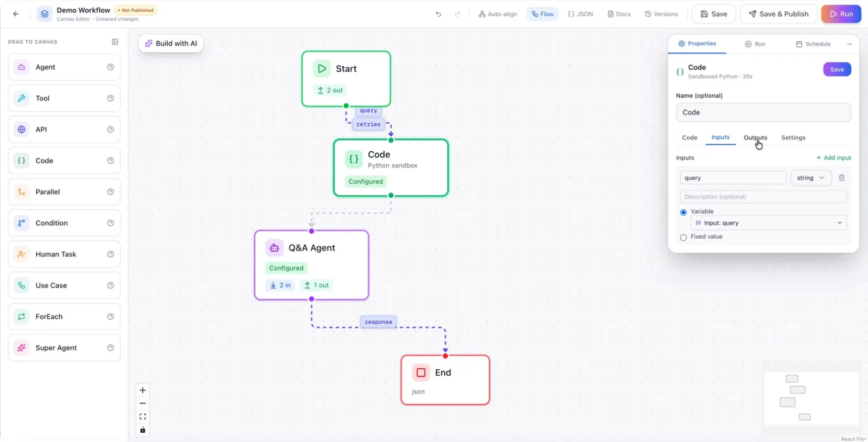Click the Start node play icon
The height and width of the screenshot is (442, 868).
pyautogui.click(x=322, y=69)
